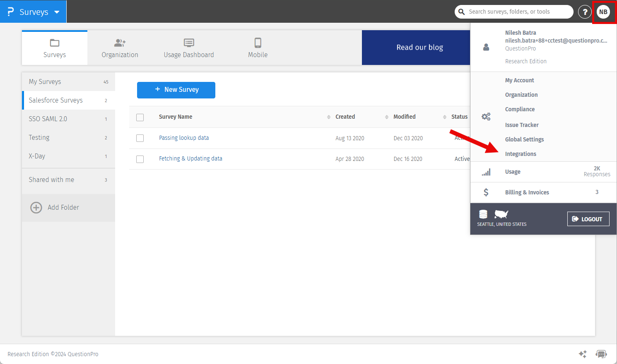Open the Usage Dashboard tab
Viewport: 617px width, 364px height.
click(189, 48)
